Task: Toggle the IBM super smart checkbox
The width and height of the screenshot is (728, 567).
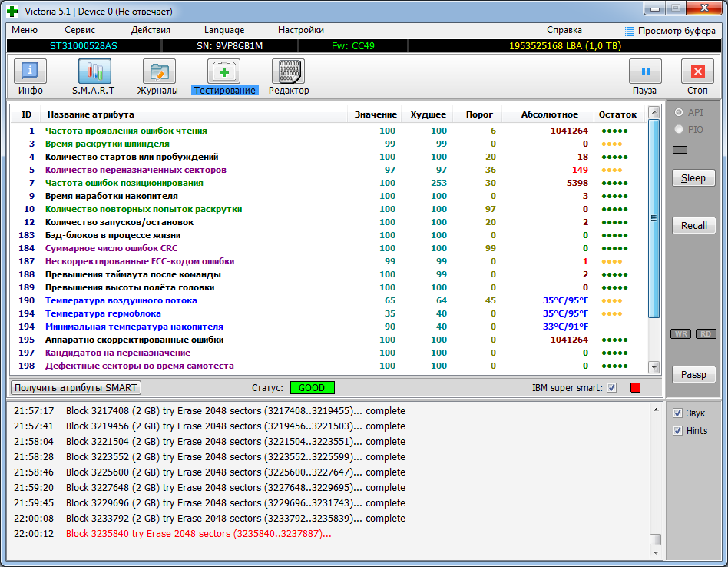Action: 611,388
